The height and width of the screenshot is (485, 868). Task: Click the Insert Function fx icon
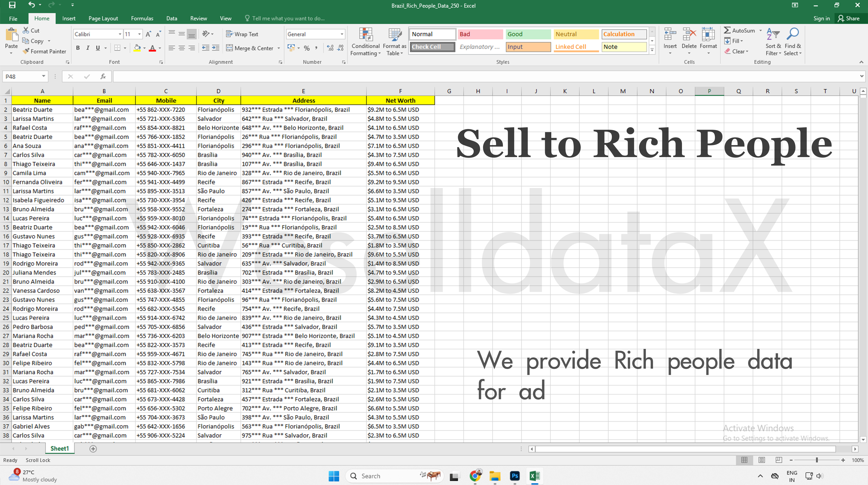(103, 77)
